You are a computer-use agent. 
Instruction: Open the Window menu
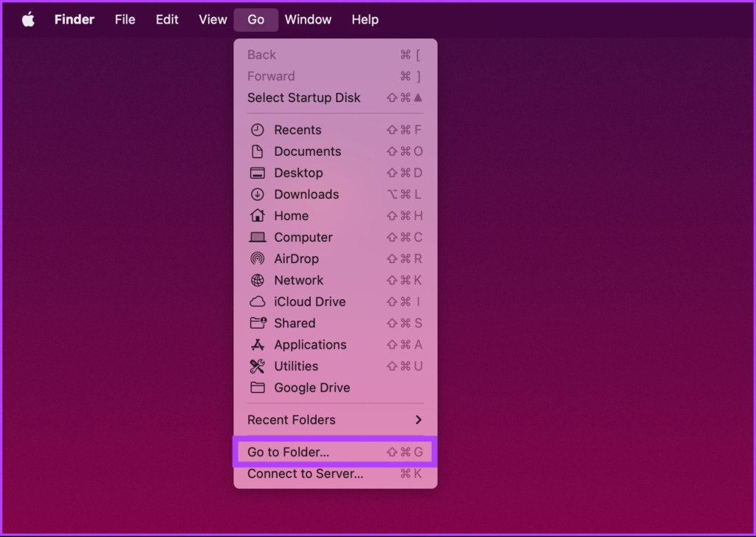click(x=308, y=20)
